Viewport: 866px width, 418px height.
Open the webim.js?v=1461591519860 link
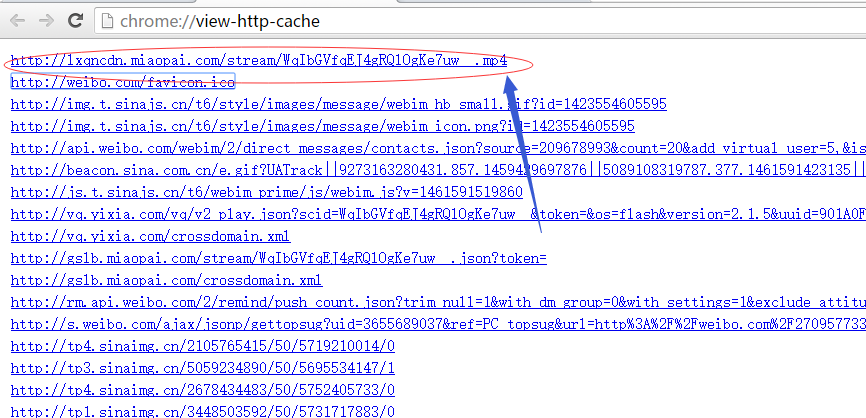point(267,193)
